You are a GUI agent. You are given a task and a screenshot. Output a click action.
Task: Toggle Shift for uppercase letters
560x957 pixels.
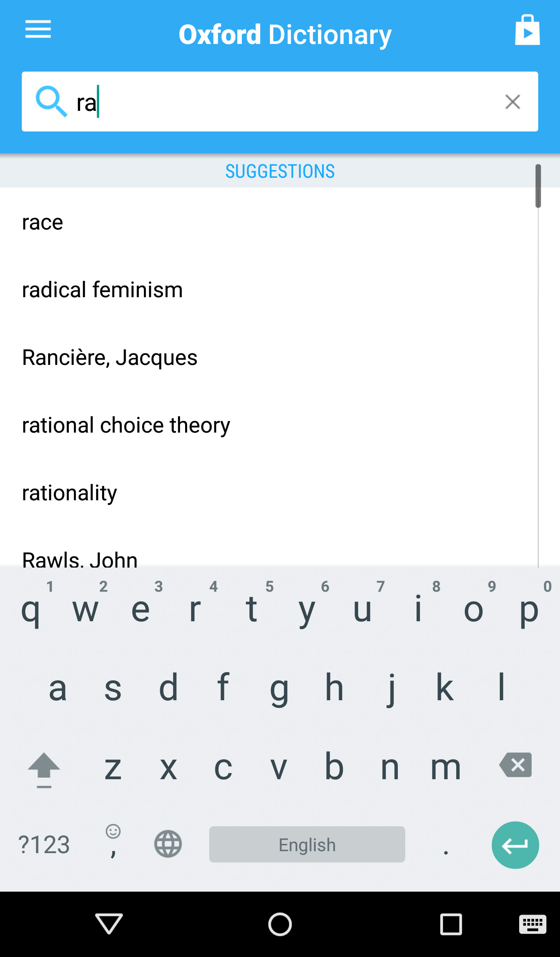pyautogui.click(x=44, y=766)
